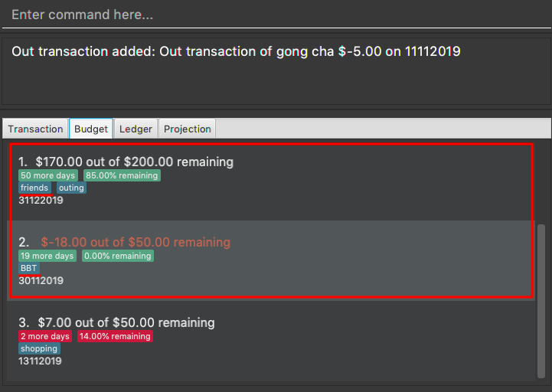Click the 0.00% remaining badge
This screenshot has height=392, width=552.
(118, 256)
